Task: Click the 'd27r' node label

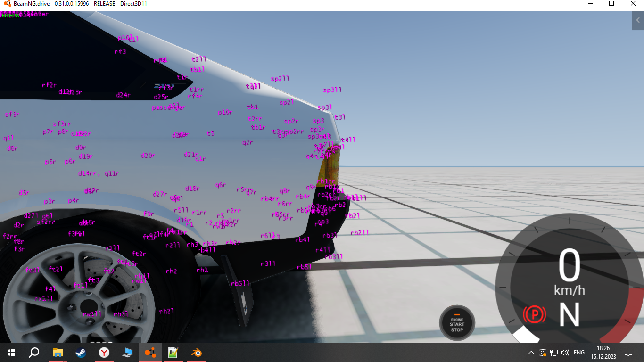Action: pos(160,194)
